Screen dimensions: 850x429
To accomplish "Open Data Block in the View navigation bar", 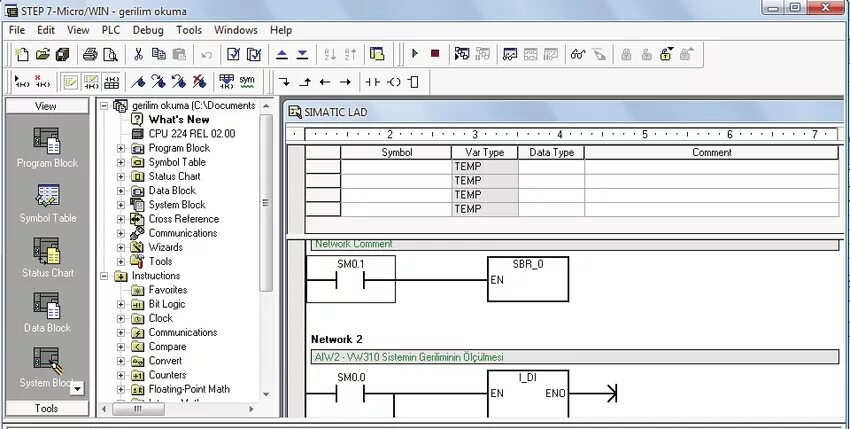I will (47, 313).
